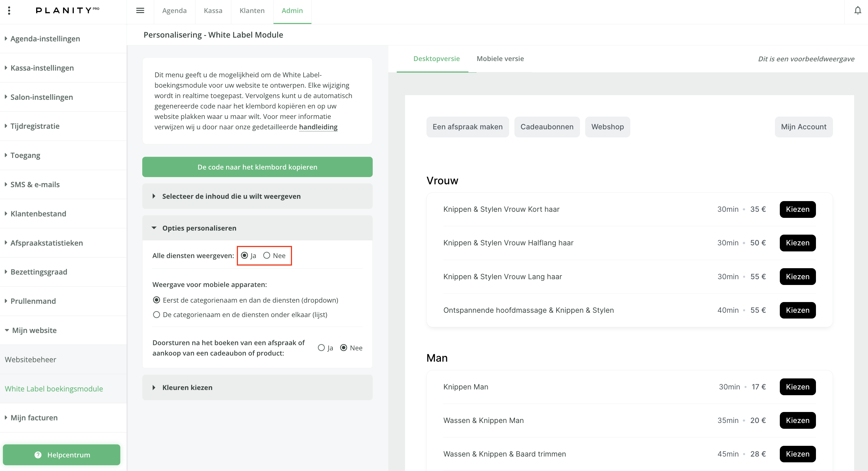
Task: Open the Agenda tab
Action: (174, 10)
